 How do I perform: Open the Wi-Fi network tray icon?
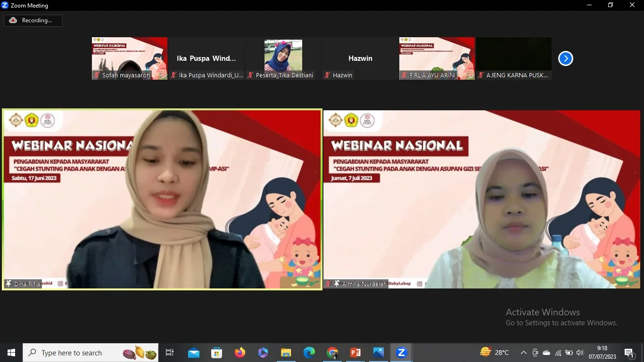point(558,353)
